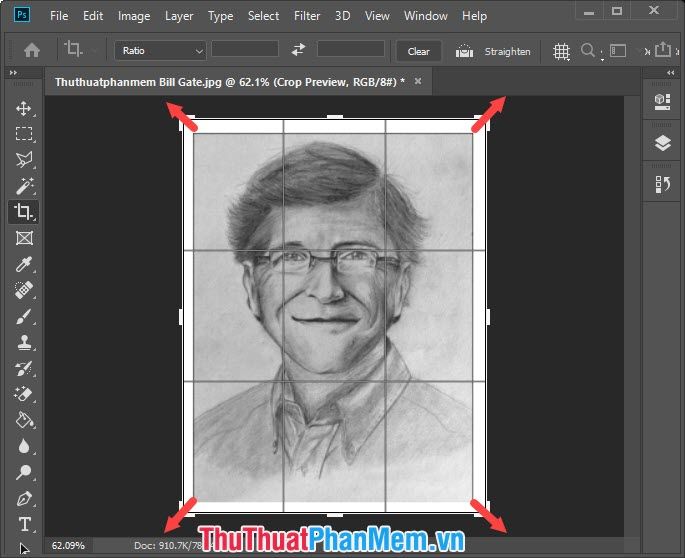Open the Help menu
Viewport: 685px width, 558px height.
pos(474,16)
